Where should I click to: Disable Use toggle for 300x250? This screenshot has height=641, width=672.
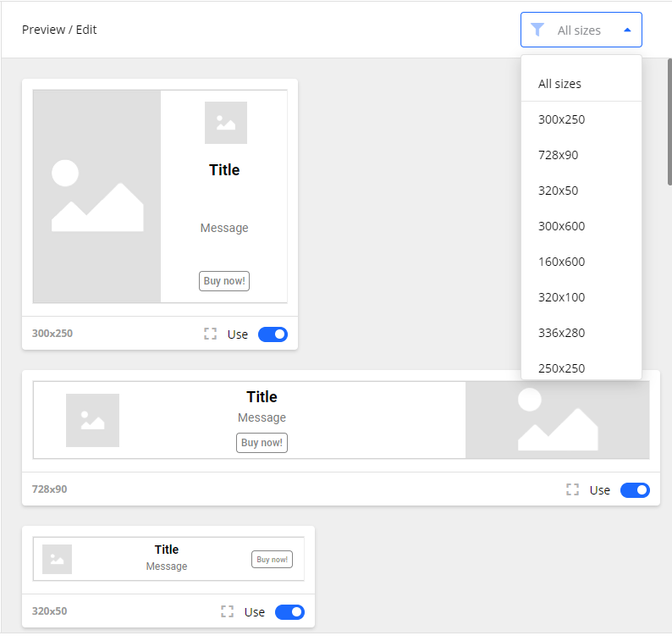[x=273, y=334]
